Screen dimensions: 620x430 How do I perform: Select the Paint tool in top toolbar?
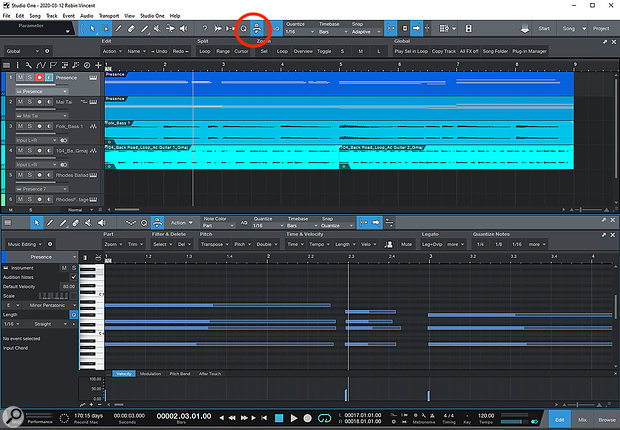[145, 28]
